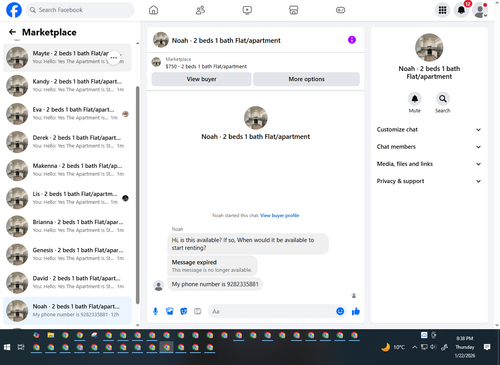This screenshot has width=500, height=365.
Task: Expand Privacy & support section
Action: [x=429, y=181]
